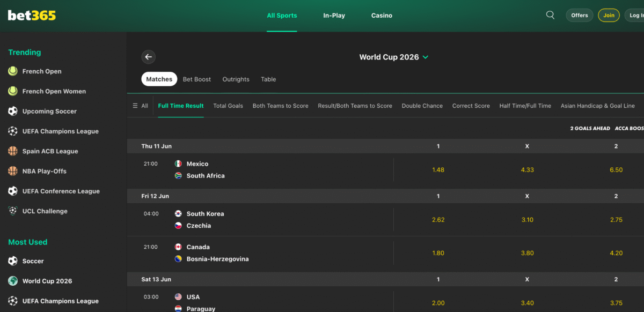
Task: Open NBA Play-Offs in Trending
Action: 45,171
